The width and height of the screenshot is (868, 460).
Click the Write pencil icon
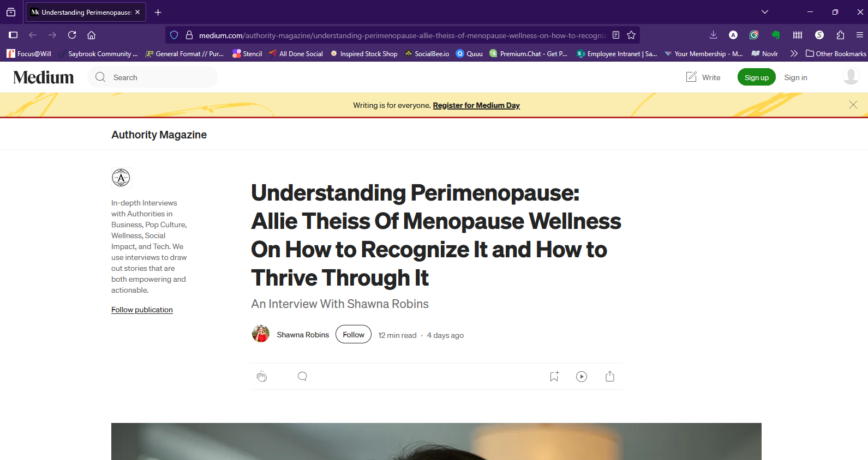[x=691, y=77]
